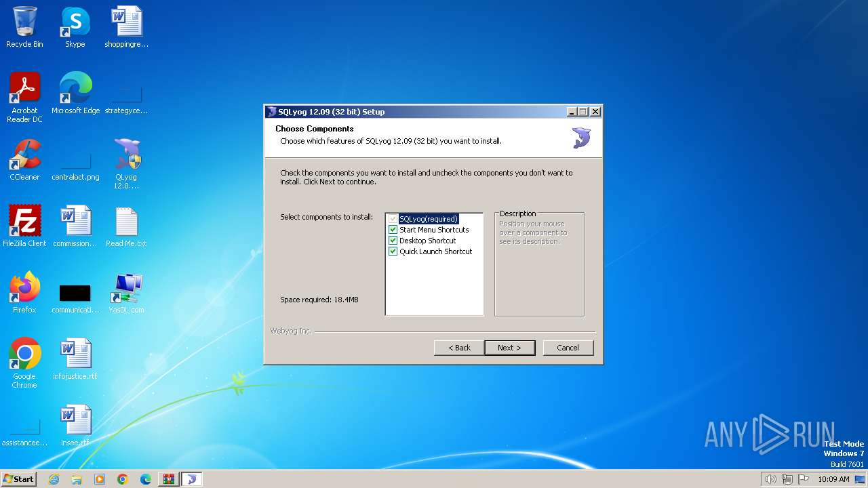Screen dimensions: 868x488
Task: Open Microsoft Edge desktop shortcut
Action: coord(75,94)
